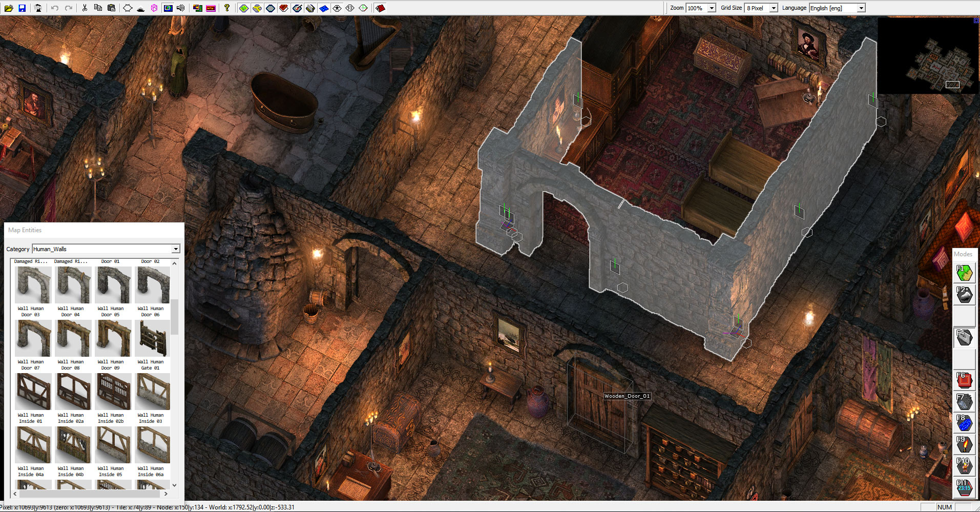Click the Open folder icon
Image resolution: width=980 pixels, height=512 pixels.
click(x=9, y=8)
